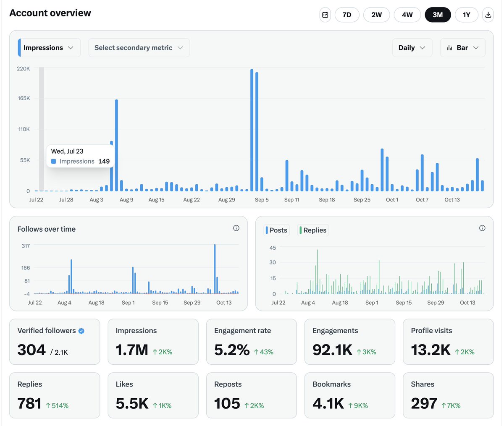This screenshot has width=504, height=426.
Task: Click the Bookmarks 4.1K stat card
Action: (350, 395)
